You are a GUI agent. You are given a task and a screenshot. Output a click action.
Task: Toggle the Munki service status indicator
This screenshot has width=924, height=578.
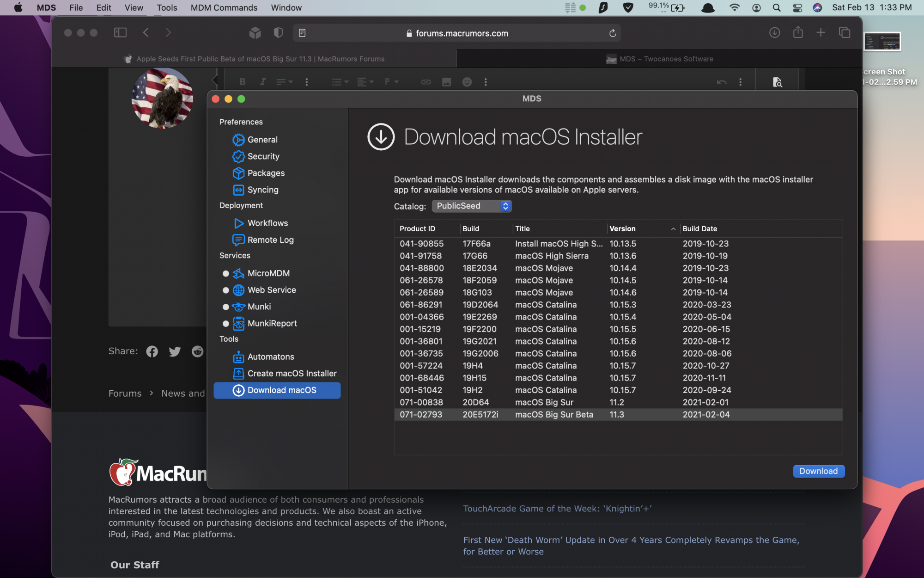click(x=225, y=307)
